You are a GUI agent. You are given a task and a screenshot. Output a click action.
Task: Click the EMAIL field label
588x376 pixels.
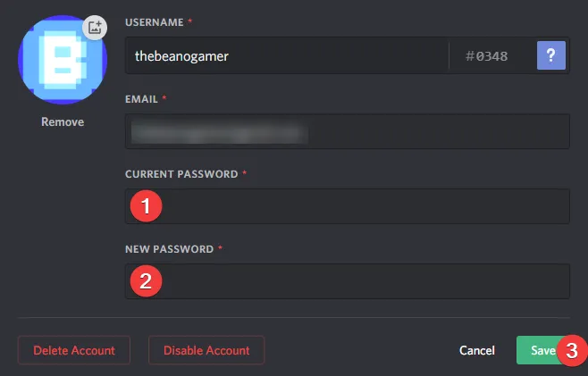(x=143, y=98)
